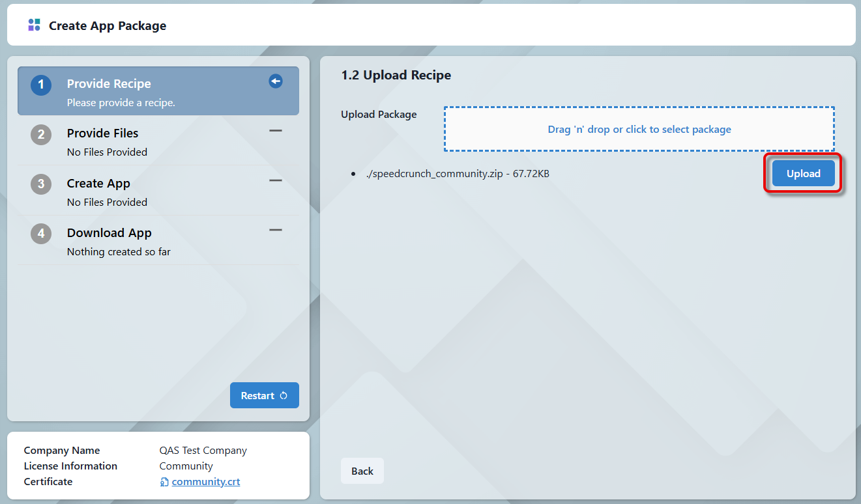Click the blue back-arrow icon in Provide Recipe step
Image resolution: width=861 pixels, height=504 pixels.
pos(276,81)
